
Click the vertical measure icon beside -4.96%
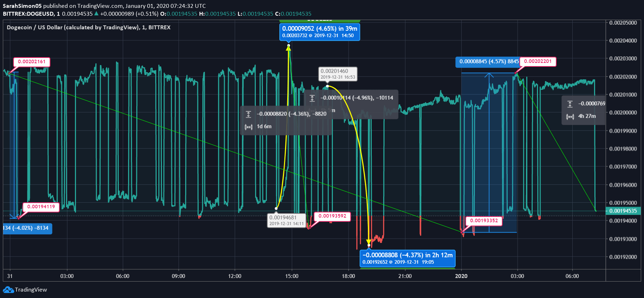pyautogui.click(x=312, y=98)
